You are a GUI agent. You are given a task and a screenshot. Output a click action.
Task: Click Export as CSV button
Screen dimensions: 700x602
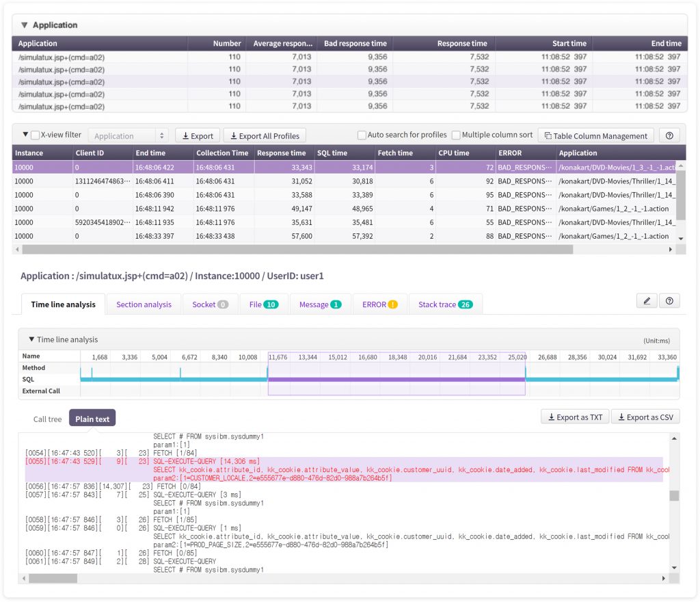pyautogui.click(x=645, y=417)
